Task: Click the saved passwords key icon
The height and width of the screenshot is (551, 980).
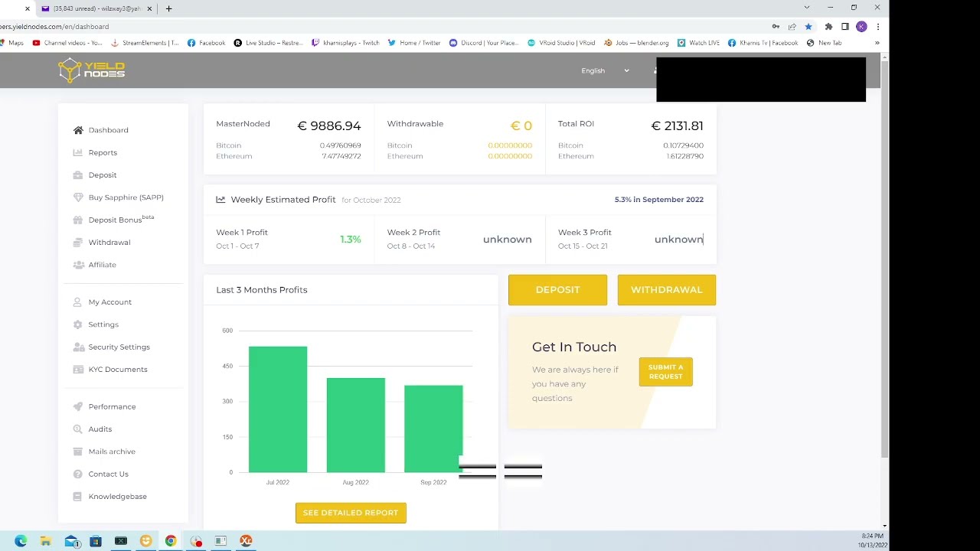Action: (x=776, y=26)
